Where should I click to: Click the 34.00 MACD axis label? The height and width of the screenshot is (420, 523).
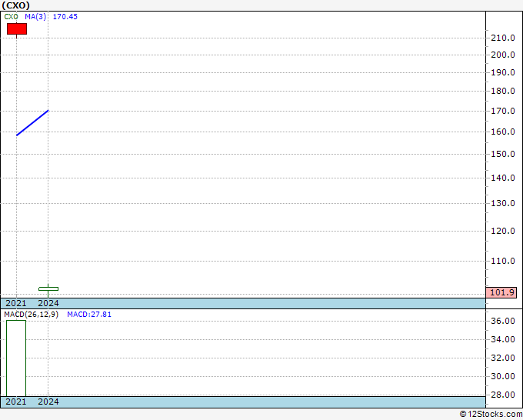click(503, 339)
